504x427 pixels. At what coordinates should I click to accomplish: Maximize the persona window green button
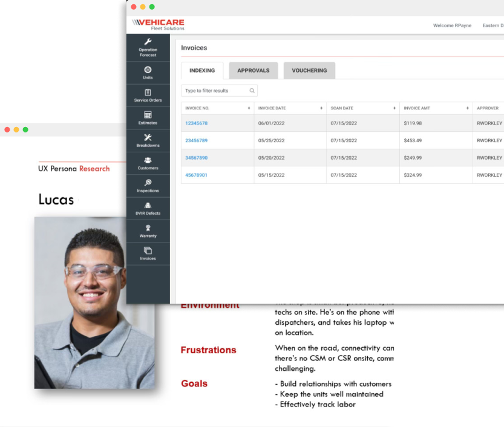point(25,129)
